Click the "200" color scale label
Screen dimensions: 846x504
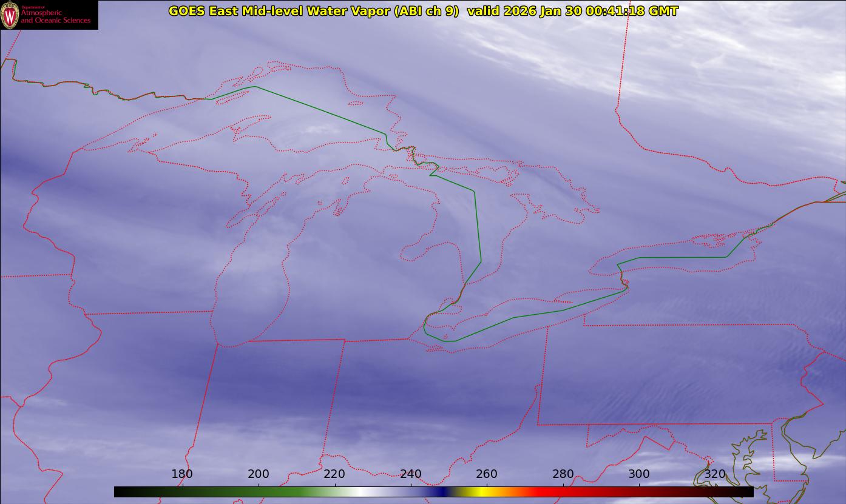click(x=259, y=474)
